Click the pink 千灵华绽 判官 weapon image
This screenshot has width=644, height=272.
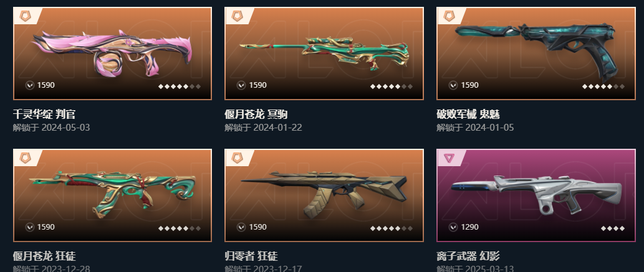pos(113,52)
